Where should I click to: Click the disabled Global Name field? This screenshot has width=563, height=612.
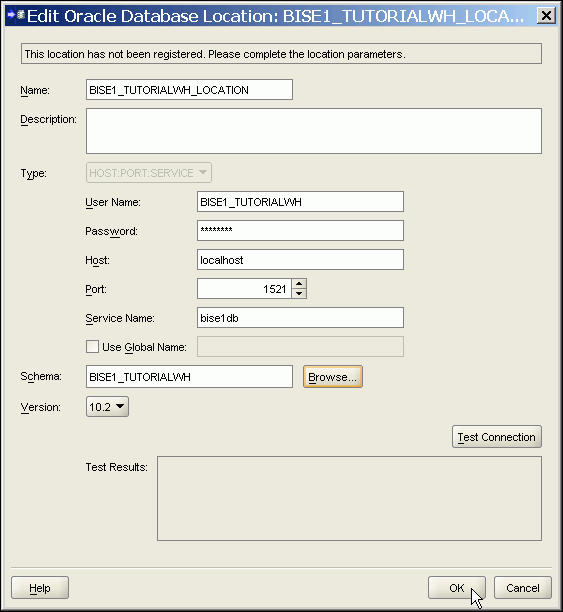coord(300,347)
